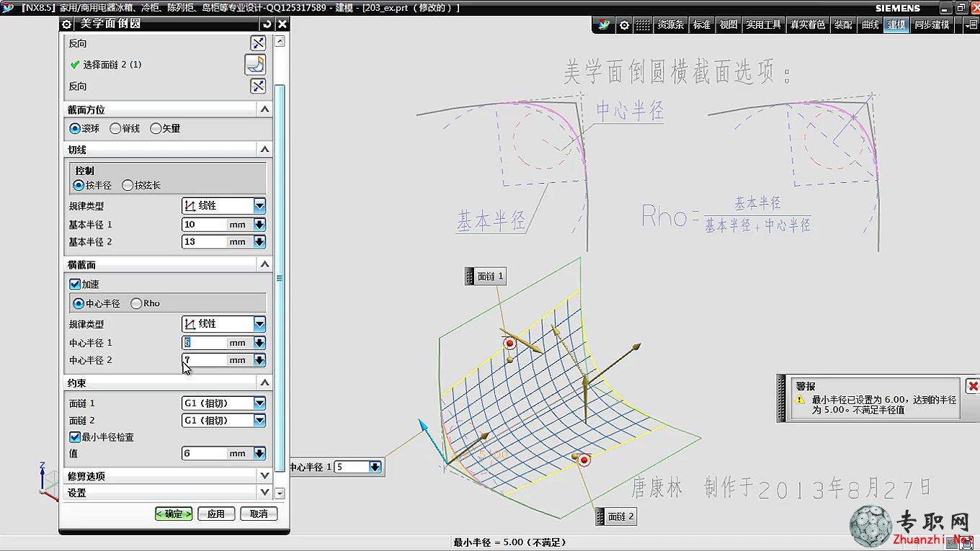The height and width of the screenshot is (551, 980).
Task: Collapse the 横截面 section
Action: tap(264, 264)
